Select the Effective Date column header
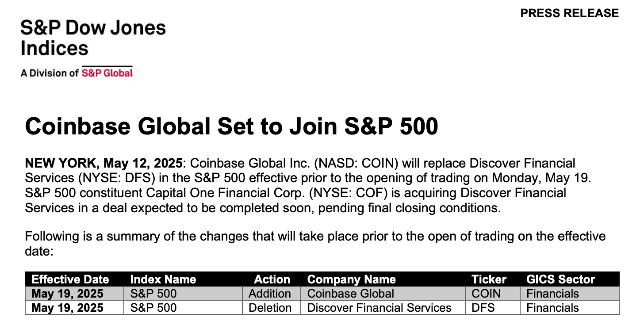The width and height of the screenshot is (644, 325). pos(70,279)
